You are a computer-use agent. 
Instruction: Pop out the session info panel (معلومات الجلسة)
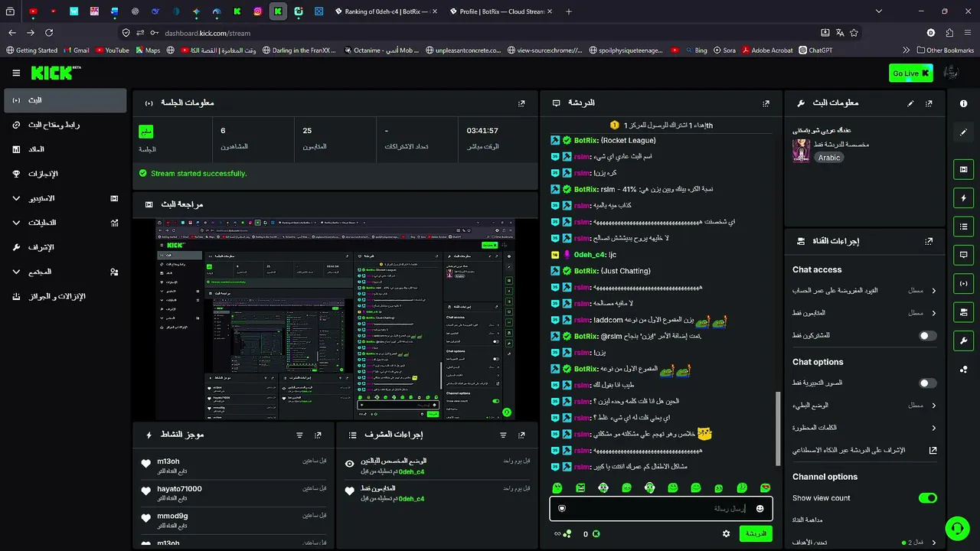(x=521, y=103)
